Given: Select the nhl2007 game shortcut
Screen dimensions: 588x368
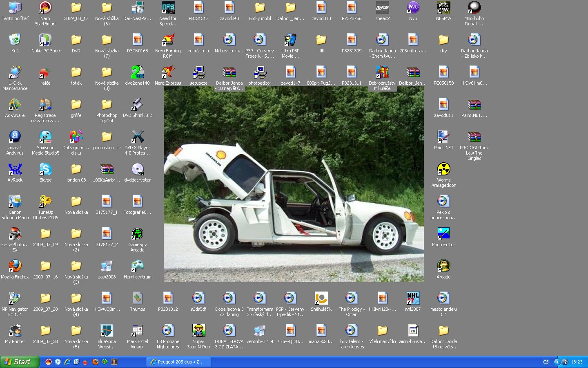Looking at the screenshot, I should [x=413, y=298].
